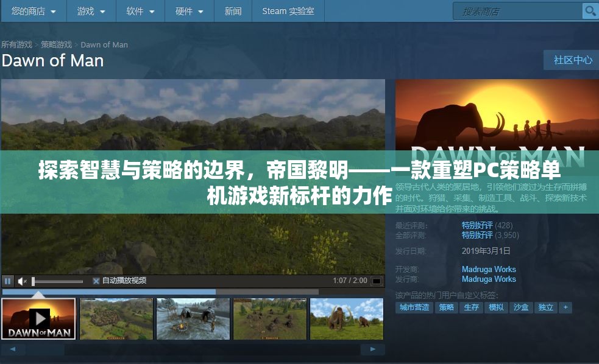
Task: Focus the 搜索商店 search field
Action: tap(517, 12)
